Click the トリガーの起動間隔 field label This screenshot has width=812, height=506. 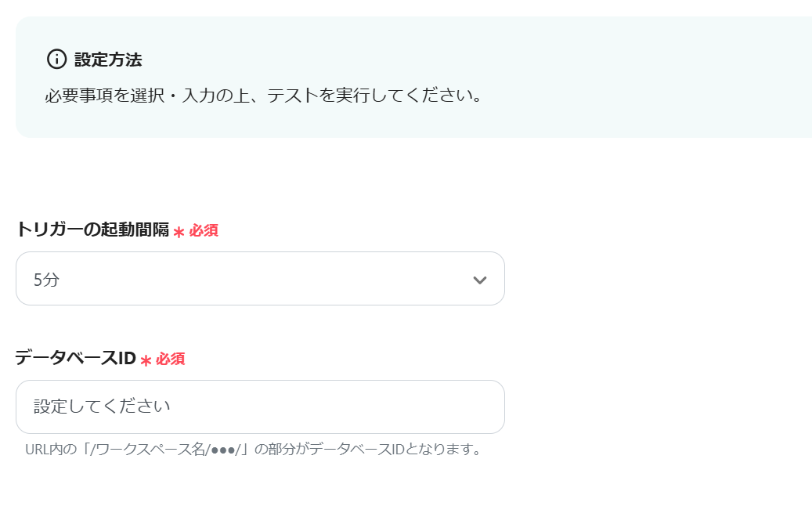92,230
